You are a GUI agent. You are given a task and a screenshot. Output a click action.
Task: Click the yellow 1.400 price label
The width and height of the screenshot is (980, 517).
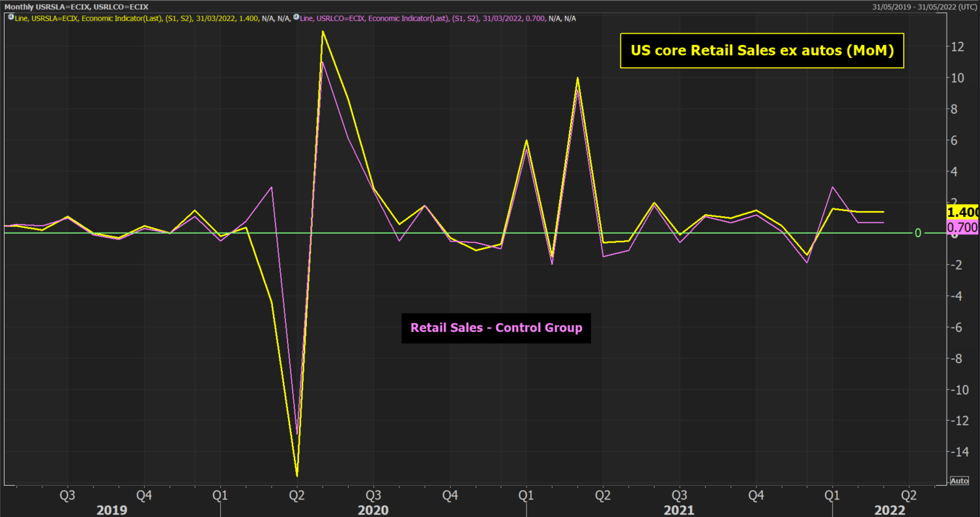962,212
